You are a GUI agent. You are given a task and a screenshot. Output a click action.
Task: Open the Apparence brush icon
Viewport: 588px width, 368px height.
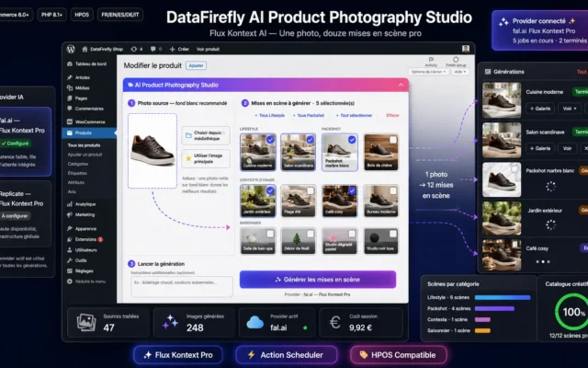[70, 229]
